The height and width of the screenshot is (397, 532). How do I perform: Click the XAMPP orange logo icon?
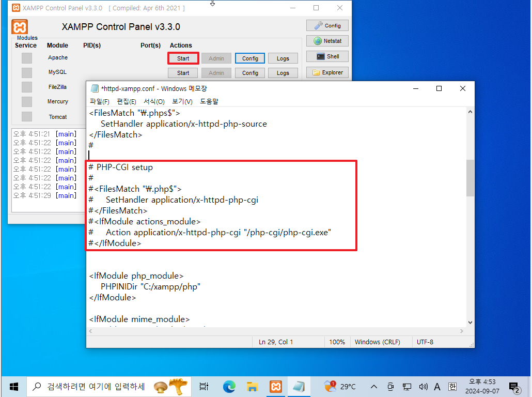coord(20,27)
